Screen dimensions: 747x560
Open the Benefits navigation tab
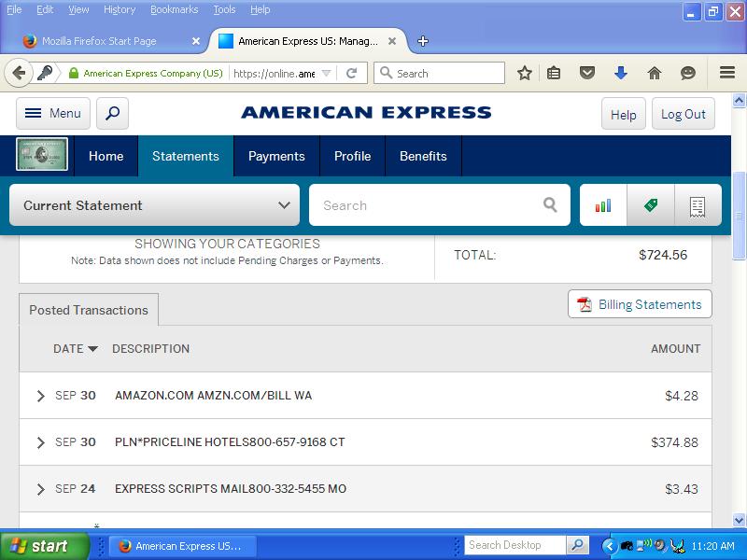click(x=423, y=156)
